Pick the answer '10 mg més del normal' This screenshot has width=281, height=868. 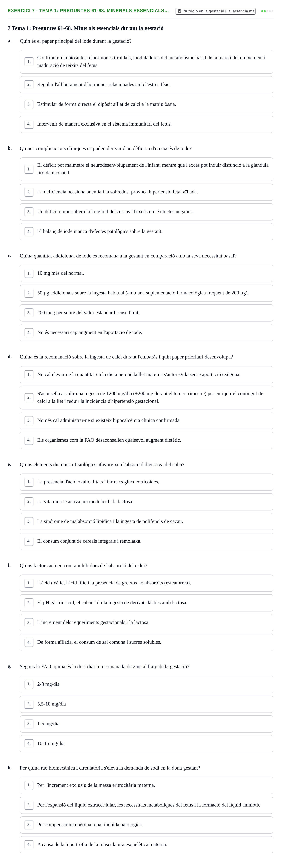[x=146, y=273]
